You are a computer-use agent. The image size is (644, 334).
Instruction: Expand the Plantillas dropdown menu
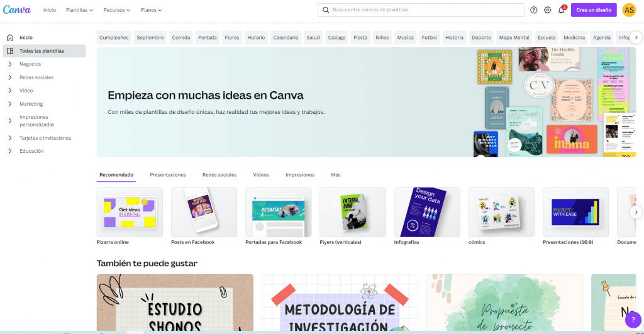(x=79, y=10)
